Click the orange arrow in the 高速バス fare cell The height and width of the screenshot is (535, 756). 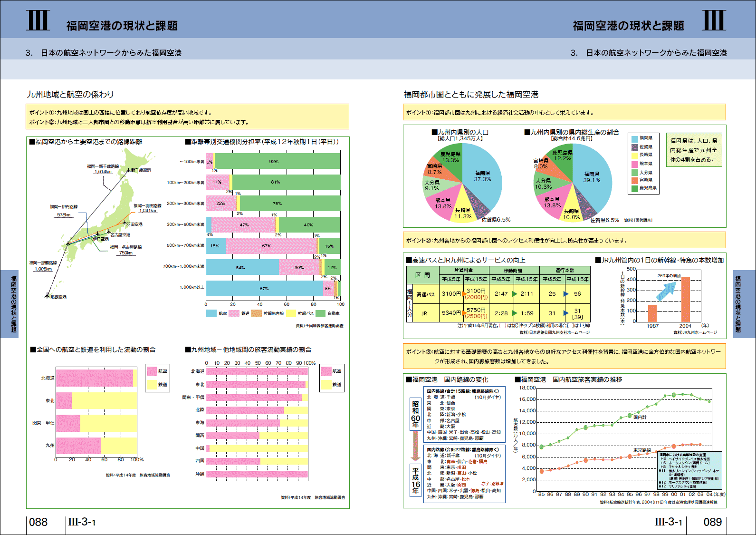click(464, 294)
